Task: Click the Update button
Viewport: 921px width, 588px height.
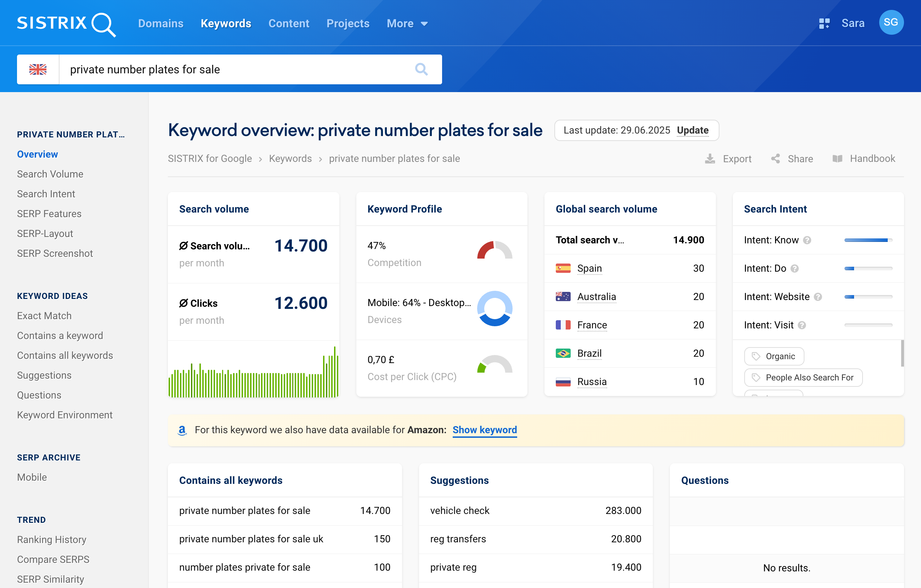Action: point(693,130)
